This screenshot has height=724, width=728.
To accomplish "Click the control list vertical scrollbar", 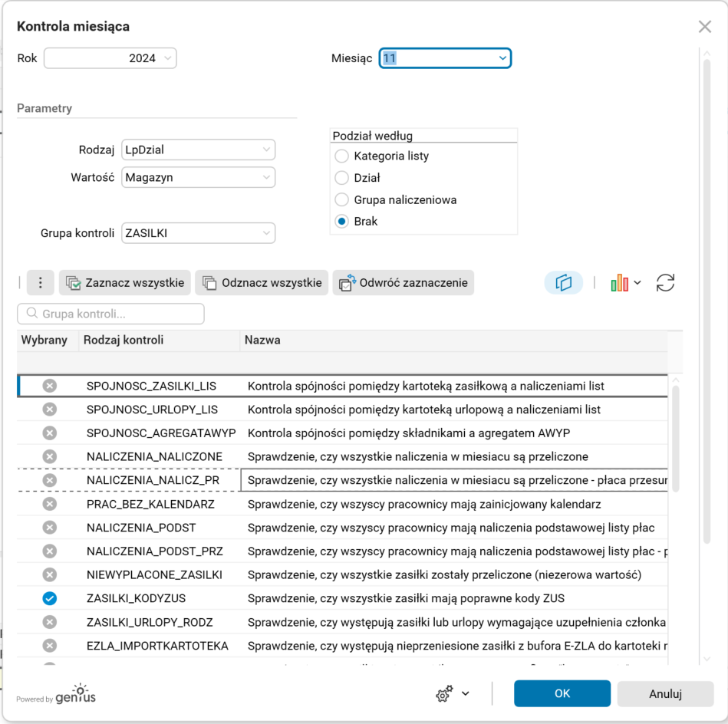I will [x=675, y=437].
